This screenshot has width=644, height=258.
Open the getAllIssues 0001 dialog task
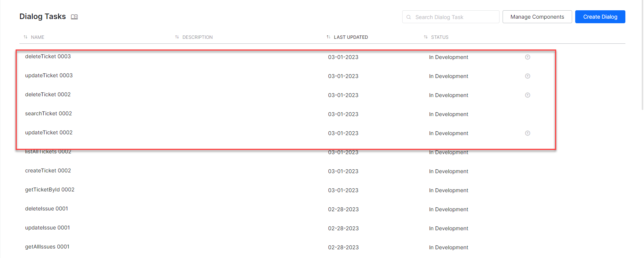click(x=47, y=247)
